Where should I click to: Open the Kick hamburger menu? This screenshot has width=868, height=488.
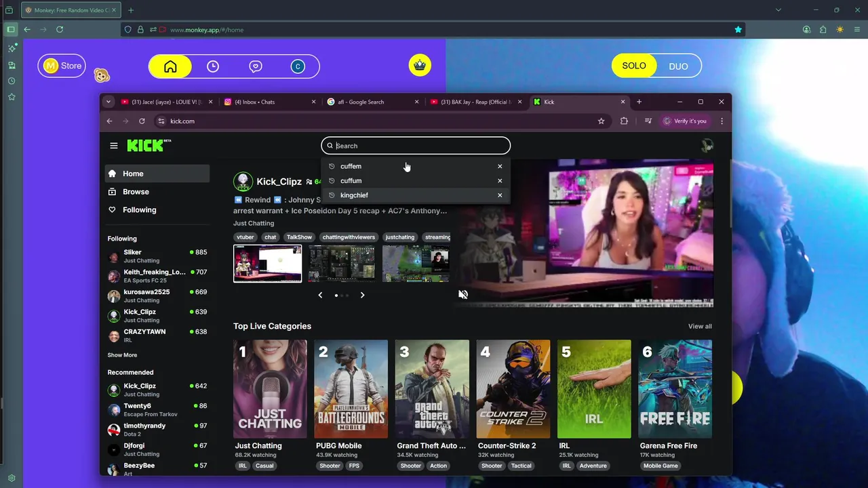(x=114, y=146)
